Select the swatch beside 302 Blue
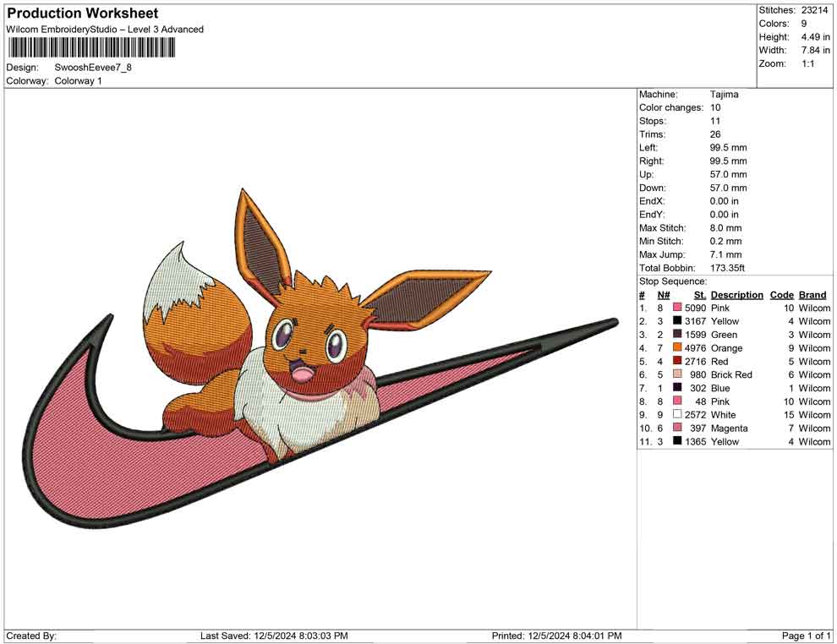The height and width of the screenshot is (644, 837). click(x=677, y=387)
